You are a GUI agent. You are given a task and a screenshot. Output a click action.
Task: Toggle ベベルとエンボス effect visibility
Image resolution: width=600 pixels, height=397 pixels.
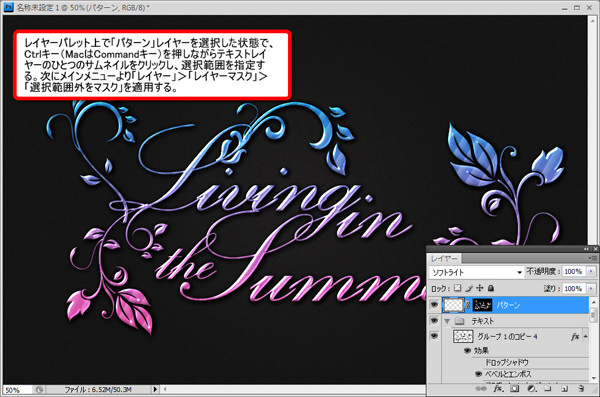[x=478, y=374]
